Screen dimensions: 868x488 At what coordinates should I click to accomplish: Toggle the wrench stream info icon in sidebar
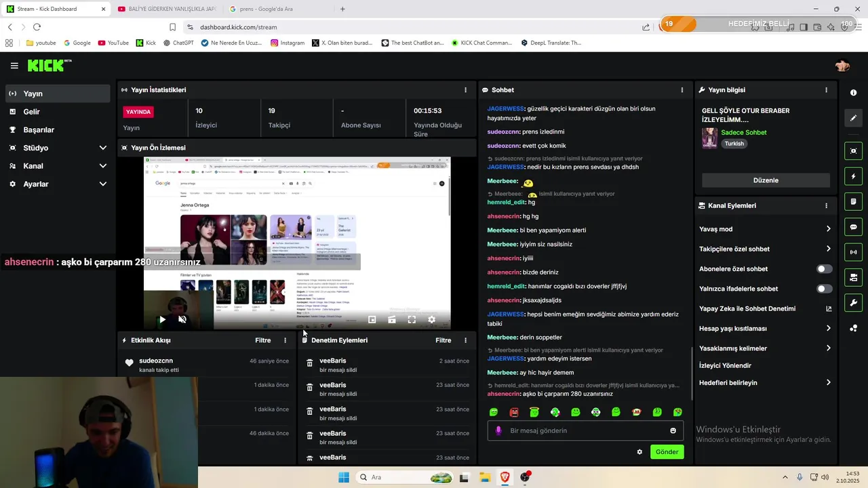click(x=853, y=302)
